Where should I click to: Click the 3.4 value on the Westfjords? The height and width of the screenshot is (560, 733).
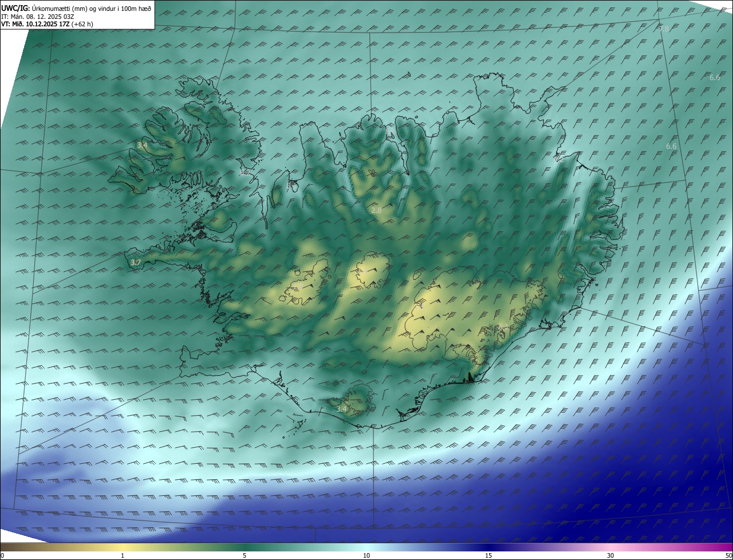point(142,145)
